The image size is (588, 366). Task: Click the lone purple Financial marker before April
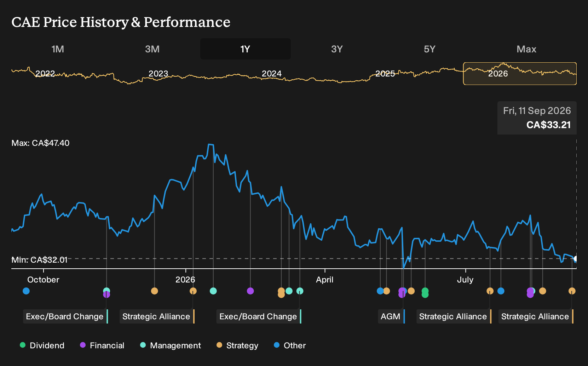(250, 291)
